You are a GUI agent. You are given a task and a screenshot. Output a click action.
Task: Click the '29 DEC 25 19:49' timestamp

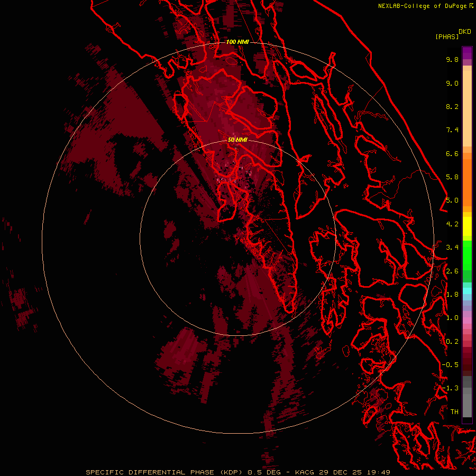[354, 472]
